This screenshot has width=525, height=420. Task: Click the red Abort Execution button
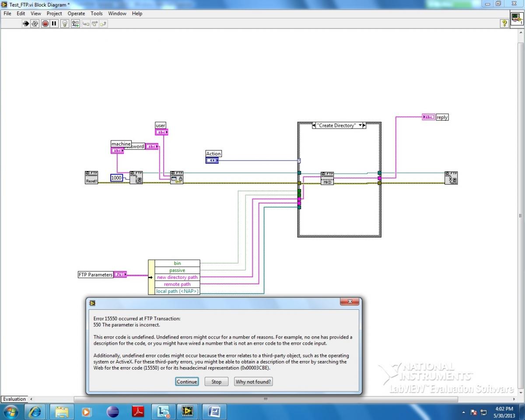(x=45, y=24)
